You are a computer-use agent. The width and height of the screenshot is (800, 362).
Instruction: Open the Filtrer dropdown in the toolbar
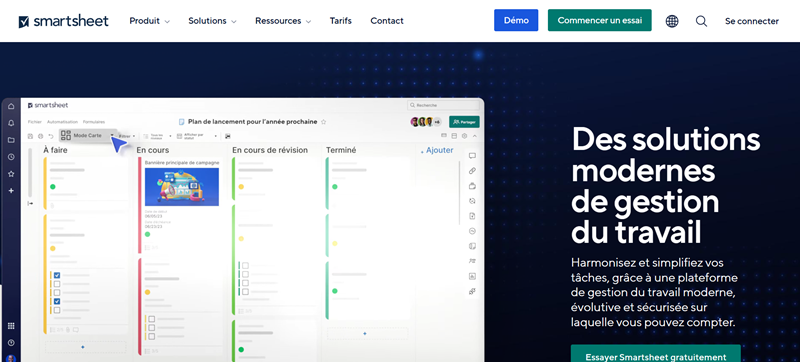(127, 136)
